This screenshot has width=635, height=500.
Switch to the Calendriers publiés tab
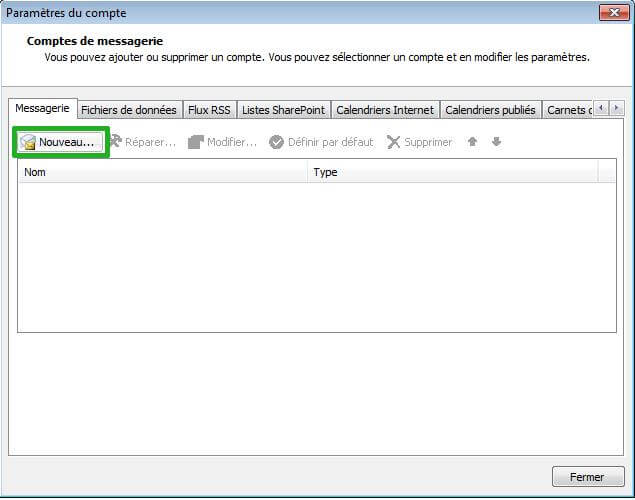pos(490,110)
